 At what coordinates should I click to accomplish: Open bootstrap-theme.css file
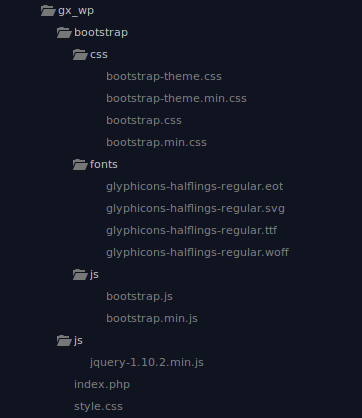tap(164, 76)
